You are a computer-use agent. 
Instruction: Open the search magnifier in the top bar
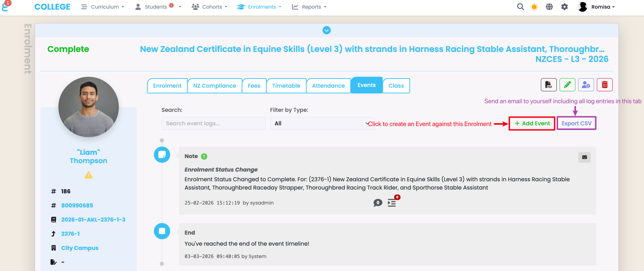click(520, 7)
